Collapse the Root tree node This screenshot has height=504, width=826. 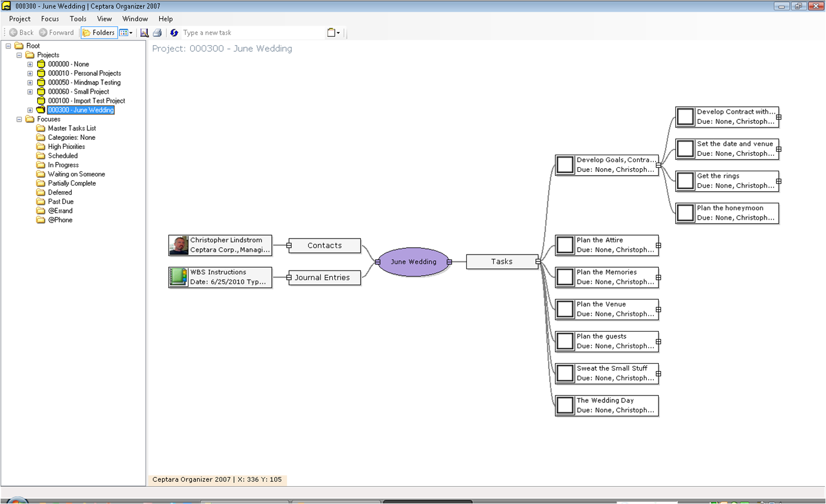pyautogui.click(x=9, y=46)
